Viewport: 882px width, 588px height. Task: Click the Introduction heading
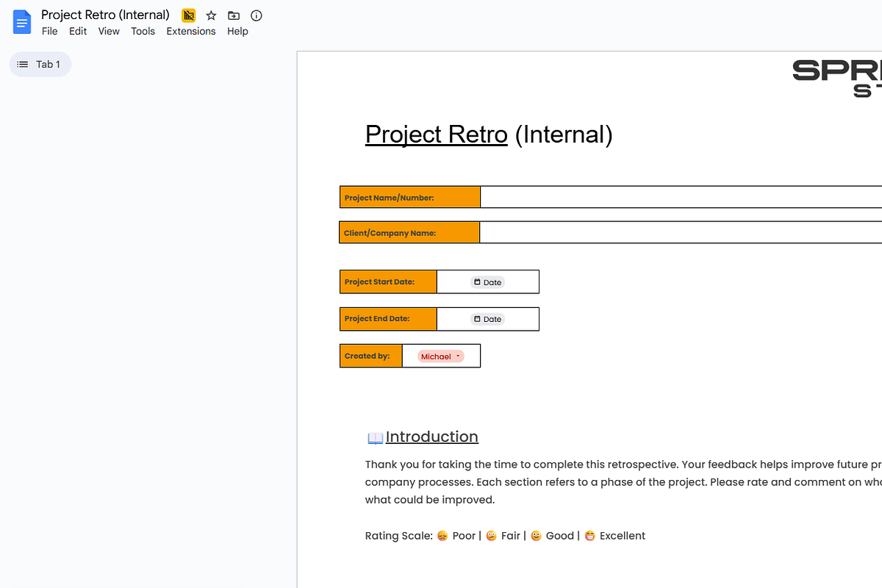(432, 437)
